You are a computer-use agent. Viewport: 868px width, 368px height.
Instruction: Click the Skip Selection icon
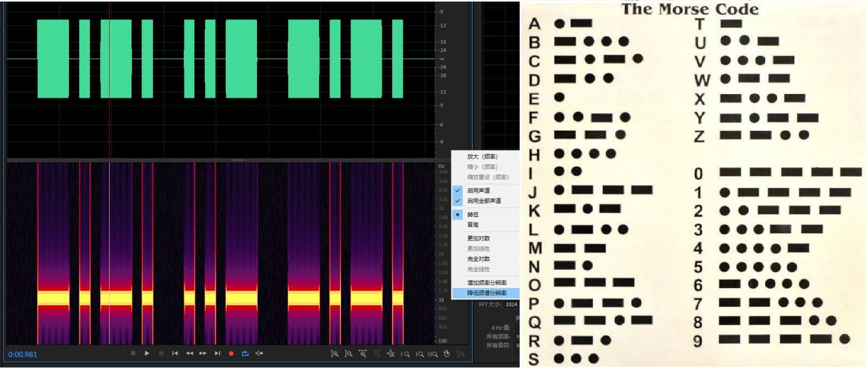(x=259, y=354)
